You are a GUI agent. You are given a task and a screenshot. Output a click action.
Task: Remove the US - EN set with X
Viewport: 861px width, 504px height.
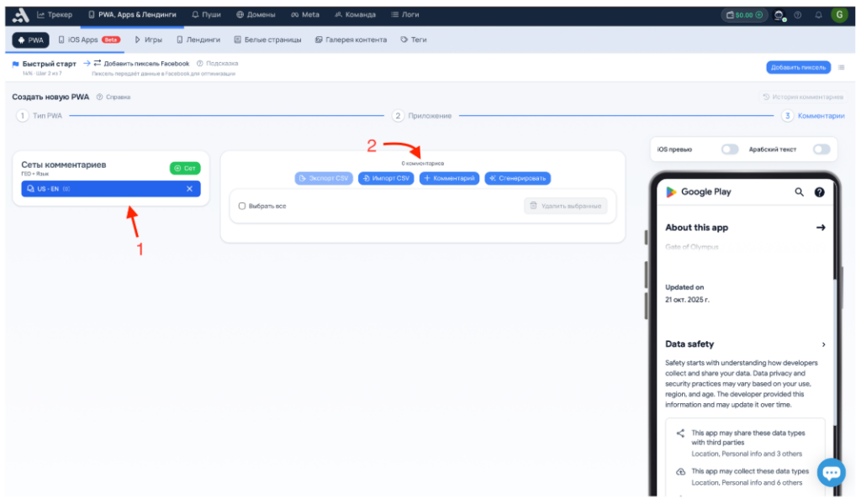(189, 189)
